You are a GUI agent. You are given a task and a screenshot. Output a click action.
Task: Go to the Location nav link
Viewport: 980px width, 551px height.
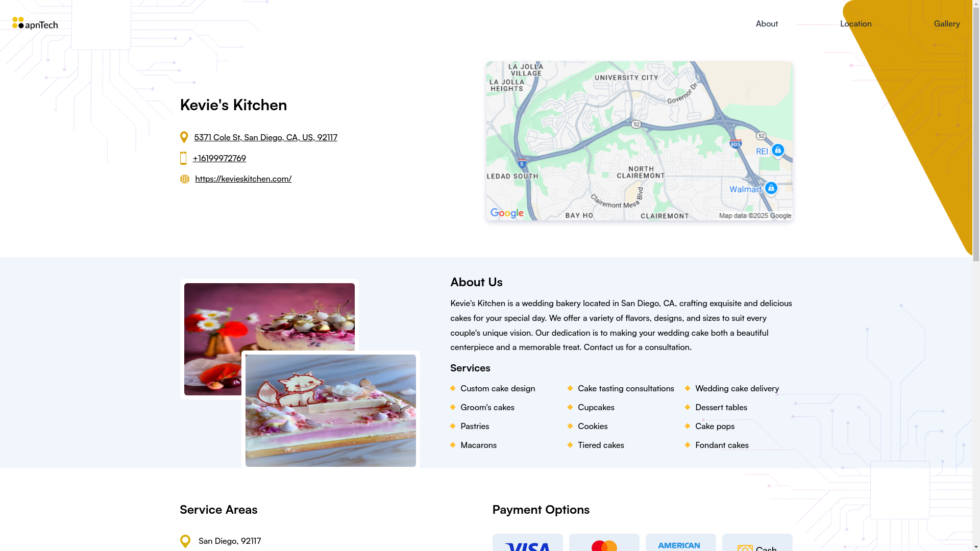coord(856,23)
